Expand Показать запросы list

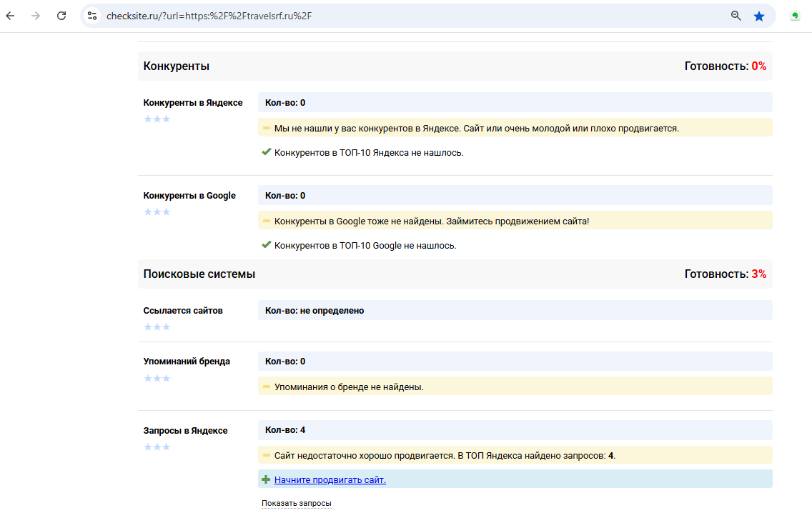point(296,503)
